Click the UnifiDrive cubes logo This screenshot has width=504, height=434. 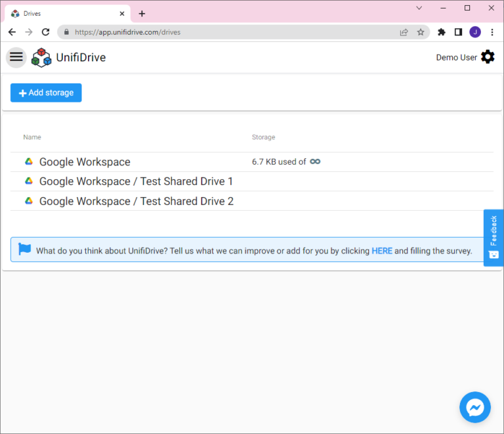[41, 58]
